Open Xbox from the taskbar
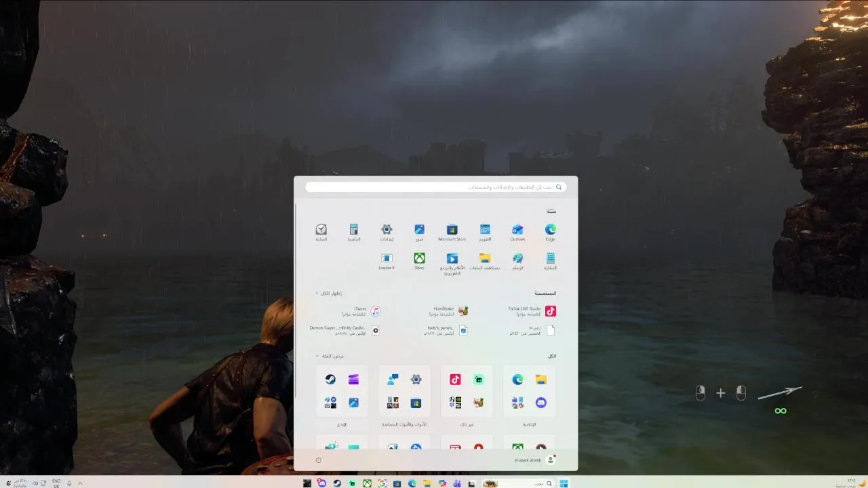 [x=367, y=483]
